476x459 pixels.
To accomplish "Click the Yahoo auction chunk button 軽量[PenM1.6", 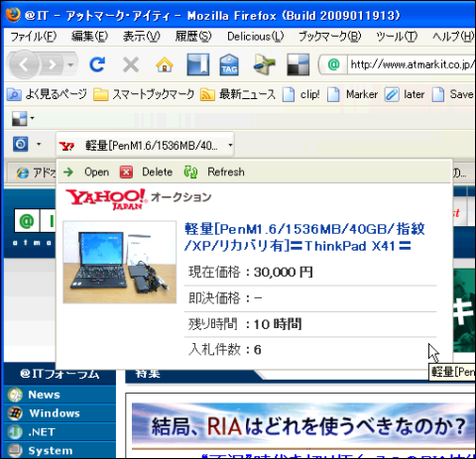I will point(145,145).
